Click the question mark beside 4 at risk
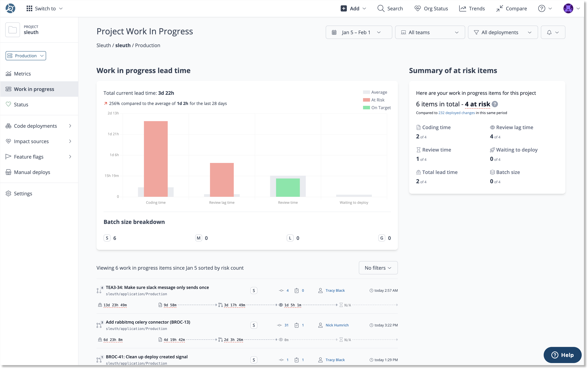The height and width of the screenshot is (369, 588). [x=495, y=104]
